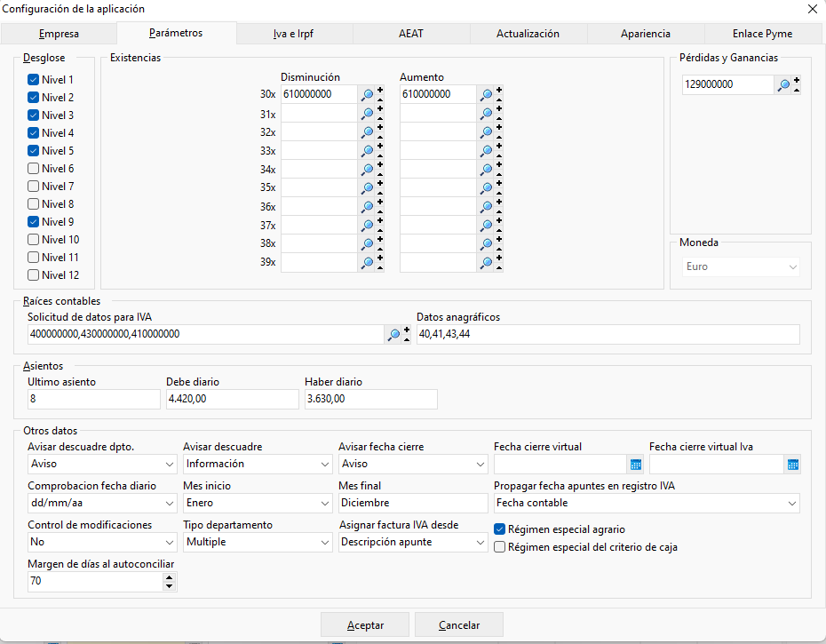The width and height of the screenshot is (826, 644).
Task: Enable the Nivel 6 checkbox
Action: tap(33, 169)
